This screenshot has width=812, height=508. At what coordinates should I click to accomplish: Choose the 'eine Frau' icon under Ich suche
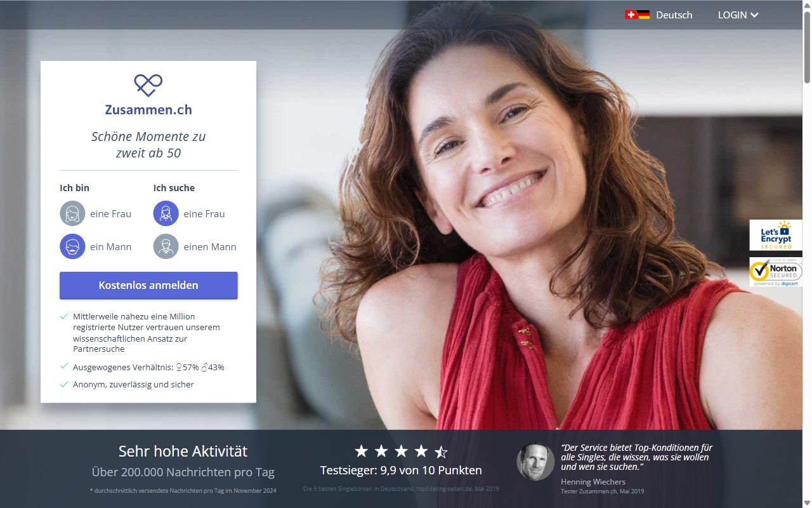click(x=166, y=213)
